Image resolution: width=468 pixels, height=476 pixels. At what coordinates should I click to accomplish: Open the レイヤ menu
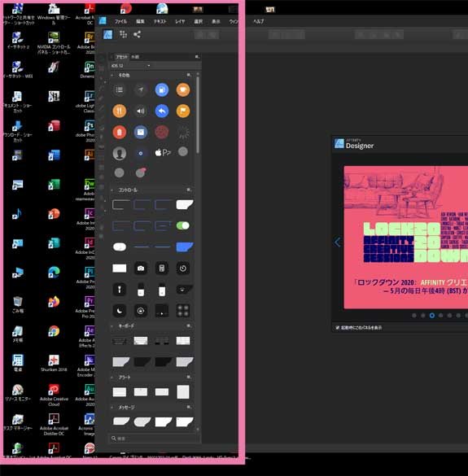point(180,21)
